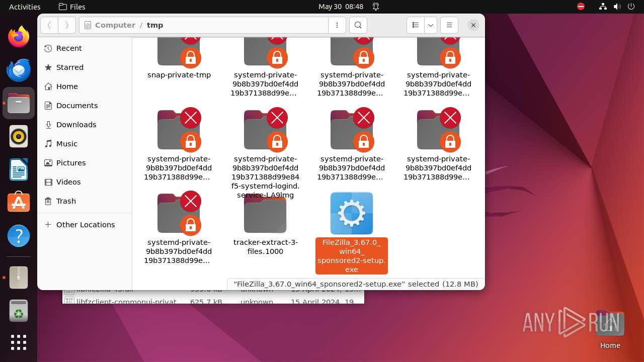This screenshot has height=362, width=644.
Task: Go back with the back arrow button
Action: pos(49,25)
